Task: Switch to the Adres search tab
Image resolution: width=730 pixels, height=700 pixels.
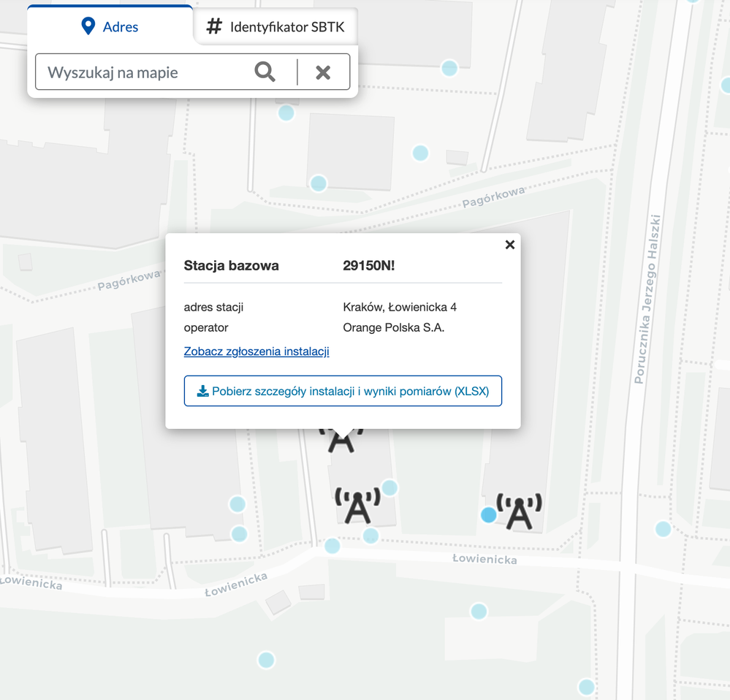Action: tap(110, 26)
